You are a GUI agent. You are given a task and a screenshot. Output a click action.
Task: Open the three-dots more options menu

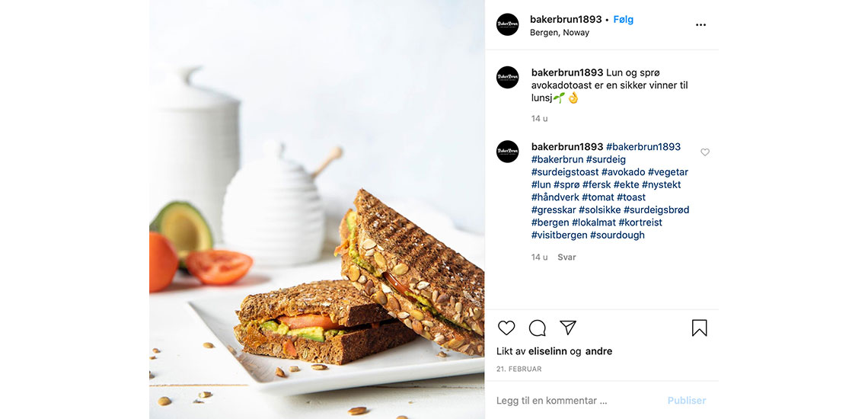700,25
